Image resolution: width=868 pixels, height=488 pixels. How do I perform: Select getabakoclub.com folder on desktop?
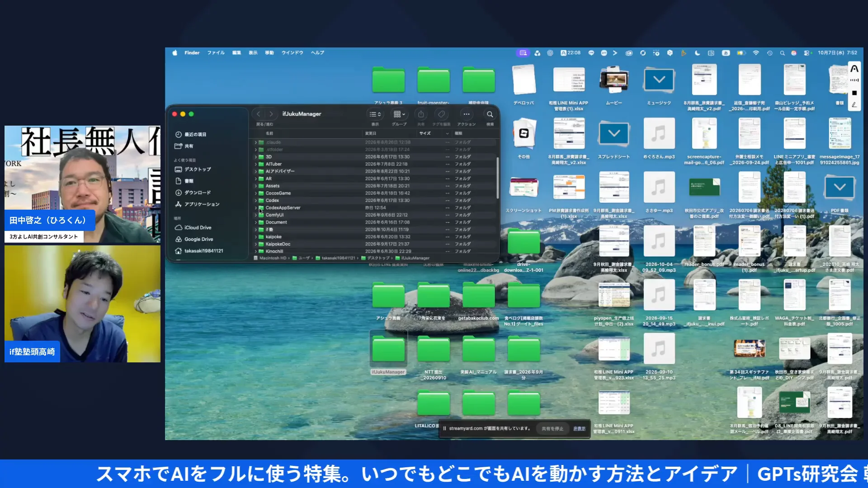[478, 300]
